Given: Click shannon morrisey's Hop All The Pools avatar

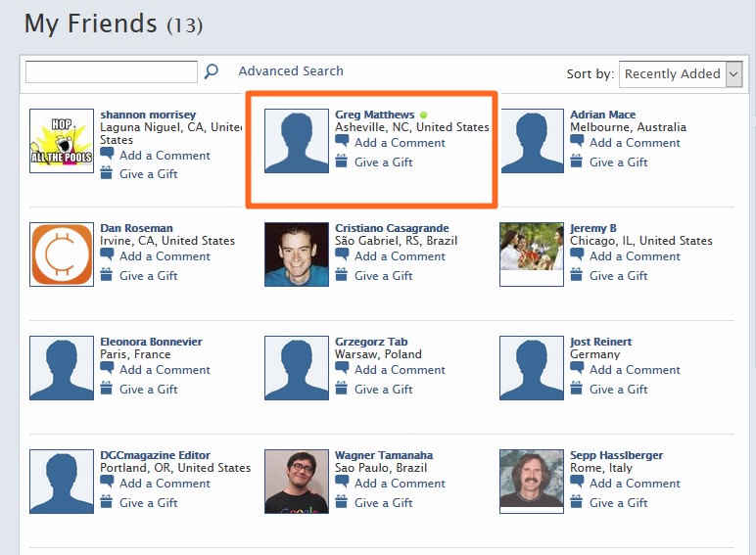Looking at the screenshot, I should [x=62, y=141].
